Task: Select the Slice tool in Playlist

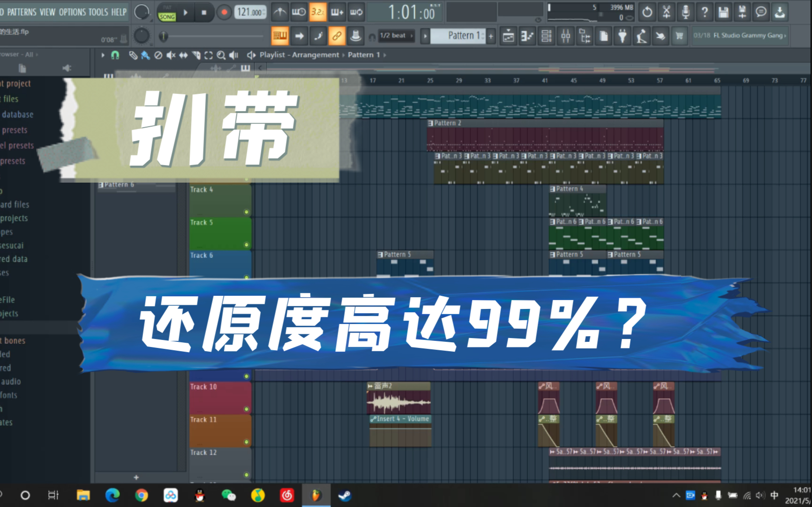Action: tap(196, 55)
